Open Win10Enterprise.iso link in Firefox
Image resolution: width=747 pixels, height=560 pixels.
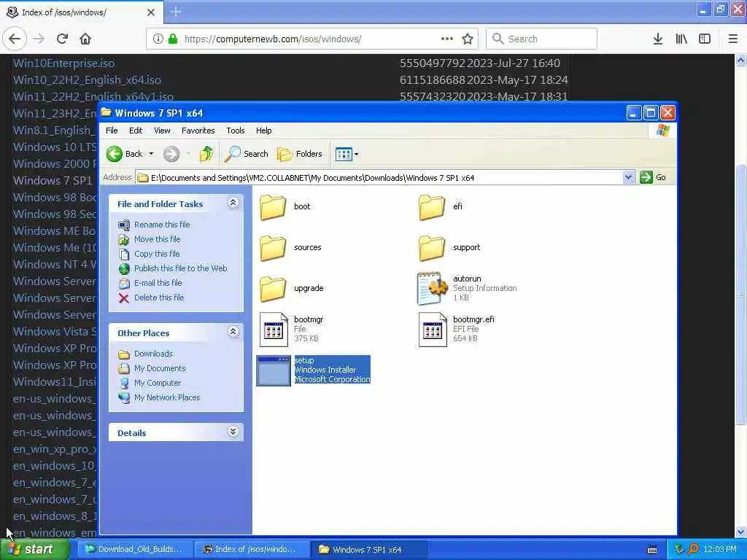[64, 63]
